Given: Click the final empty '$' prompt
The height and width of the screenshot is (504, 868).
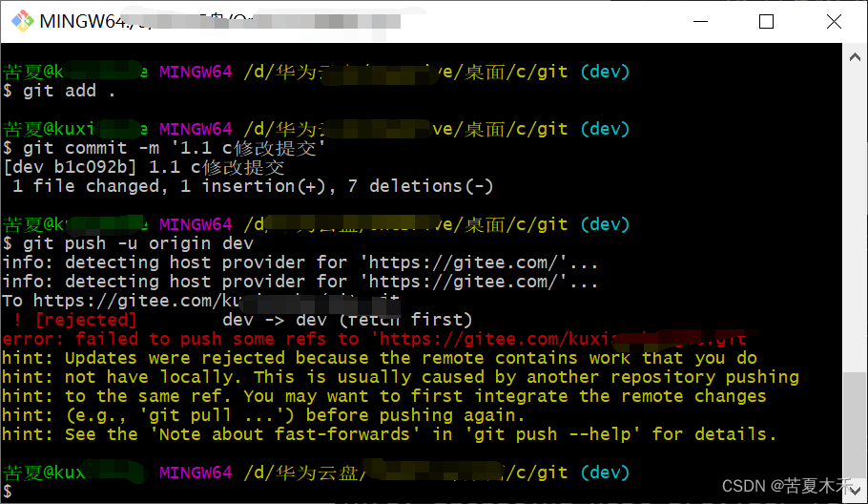Looking at the screenshot, I should [8, 492].
